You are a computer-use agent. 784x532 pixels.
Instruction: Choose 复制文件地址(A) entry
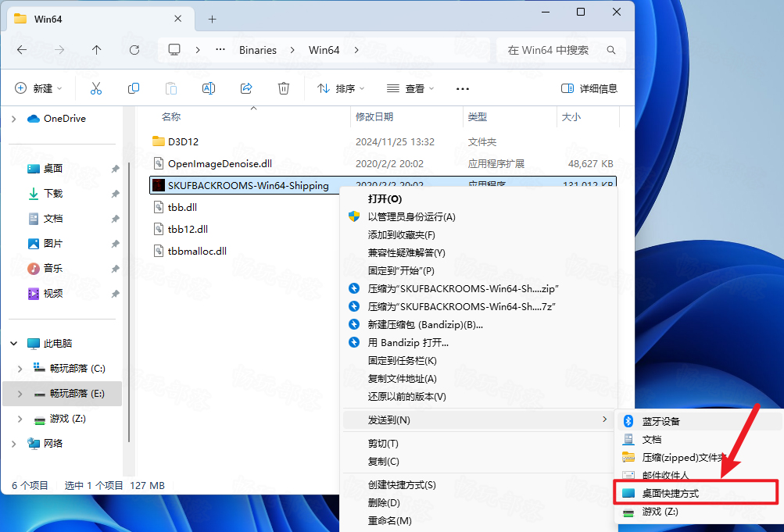[x=479, y=379]
